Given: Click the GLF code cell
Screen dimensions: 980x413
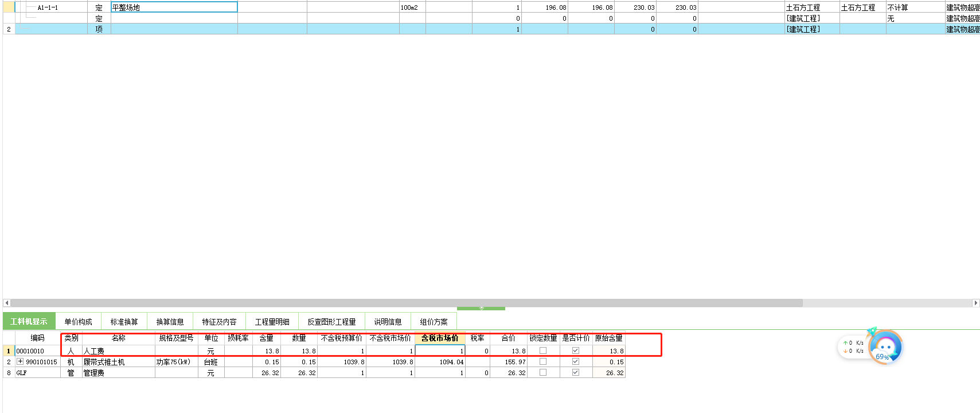Looking at the screenshot, I should [x=37, y=372].
